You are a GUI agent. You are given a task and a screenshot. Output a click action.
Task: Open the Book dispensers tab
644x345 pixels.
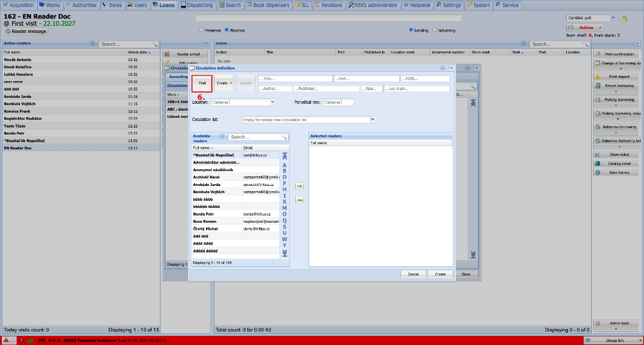(x=269, y=5)
